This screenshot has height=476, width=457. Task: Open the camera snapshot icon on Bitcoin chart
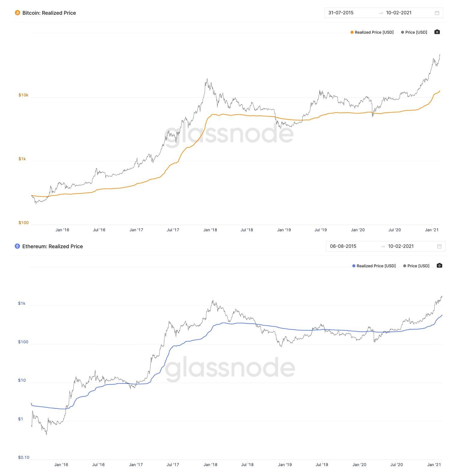(x=437, y=32)
